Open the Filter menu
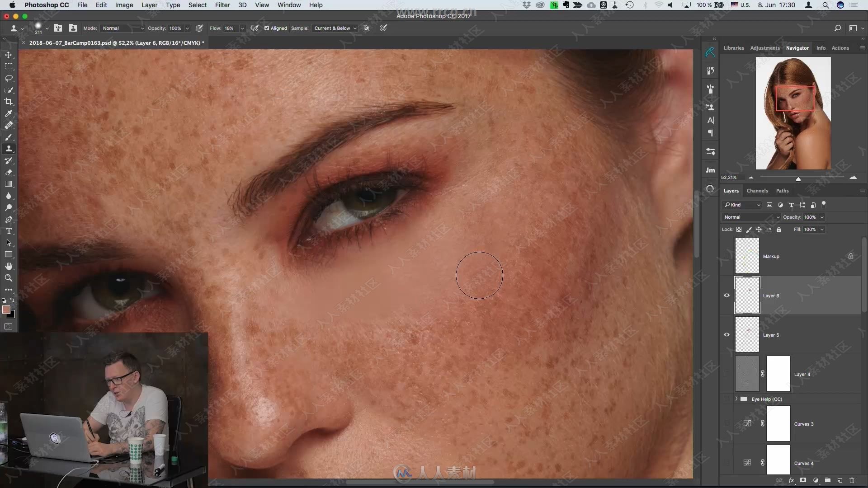The image size is (868, 488). [222, 5]
